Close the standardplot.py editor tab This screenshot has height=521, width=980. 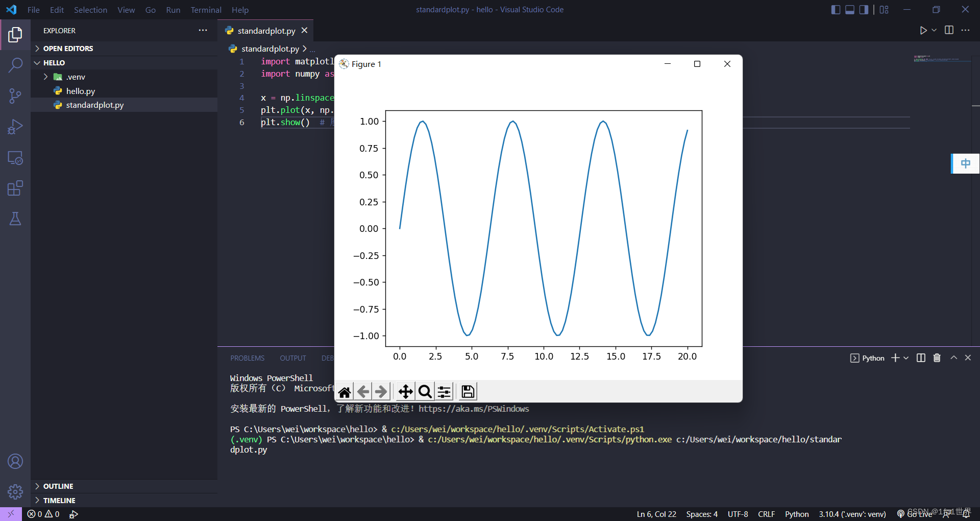tap(304, 31)
